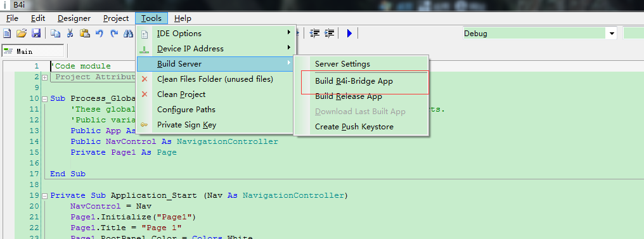Viewport: 644px width, 239px height.
Task: Select Create Push Keystore
Action: 361,127
